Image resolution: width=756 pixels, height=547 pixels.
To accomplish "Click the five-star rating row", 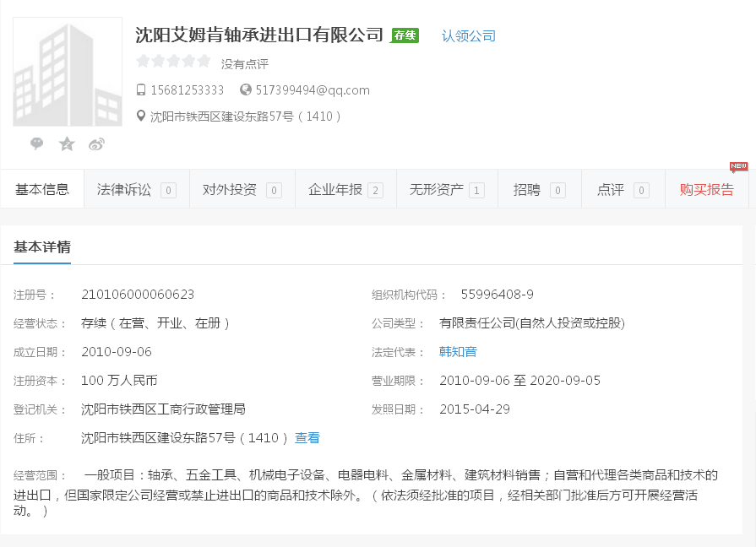I will [x=173, y=62].
